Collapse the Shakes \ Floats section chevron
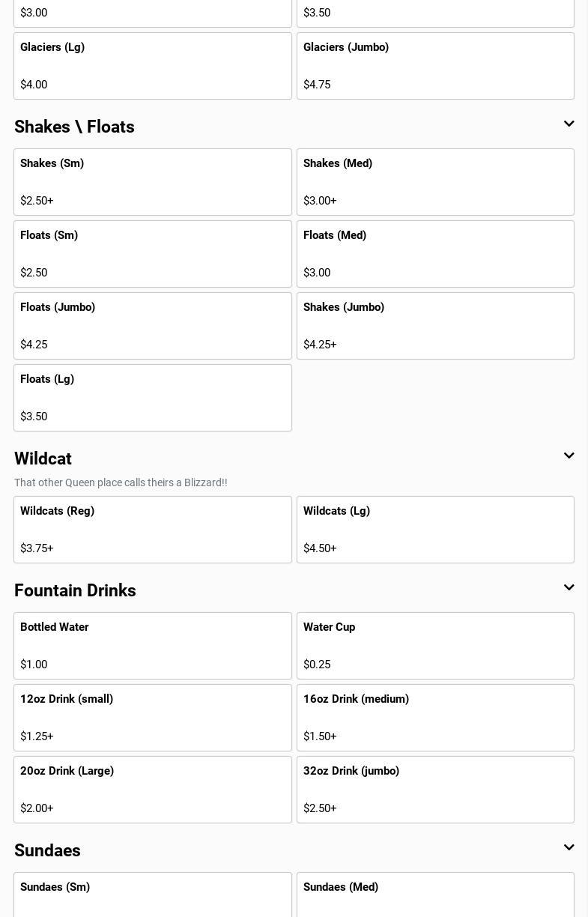 (x=569, y=124)
